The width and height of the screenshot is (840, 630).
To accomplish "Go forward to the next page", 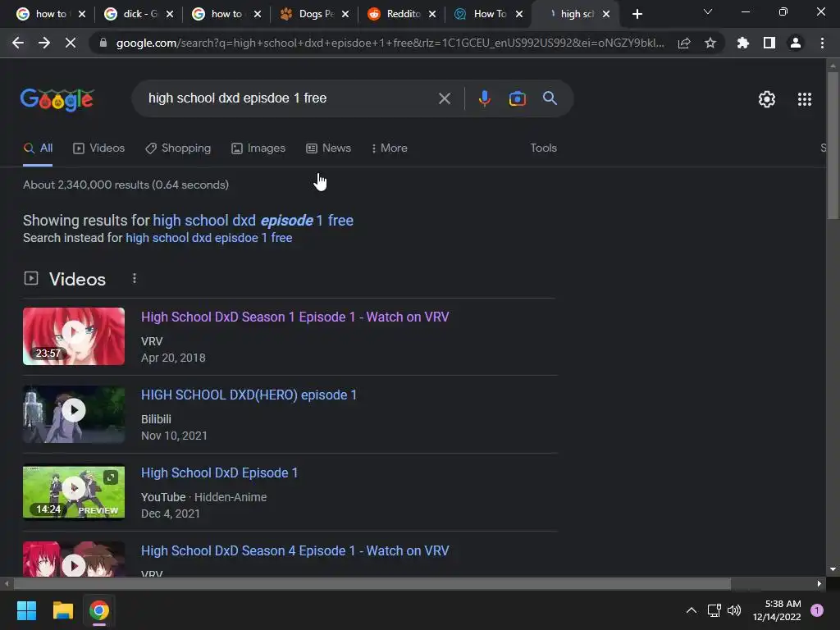I will (44, 43).
